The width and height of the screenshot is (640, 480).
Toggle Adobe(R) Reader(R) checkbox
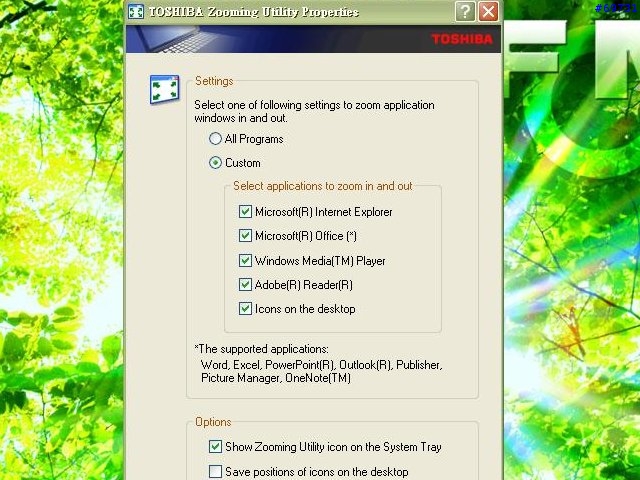coord(245,284)
